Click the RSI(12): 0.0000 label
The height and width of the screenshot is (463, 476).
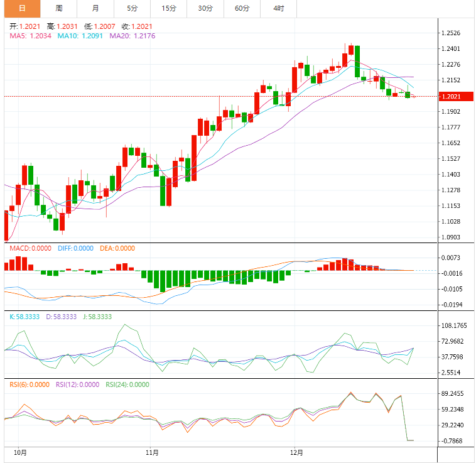pos(77,384)
